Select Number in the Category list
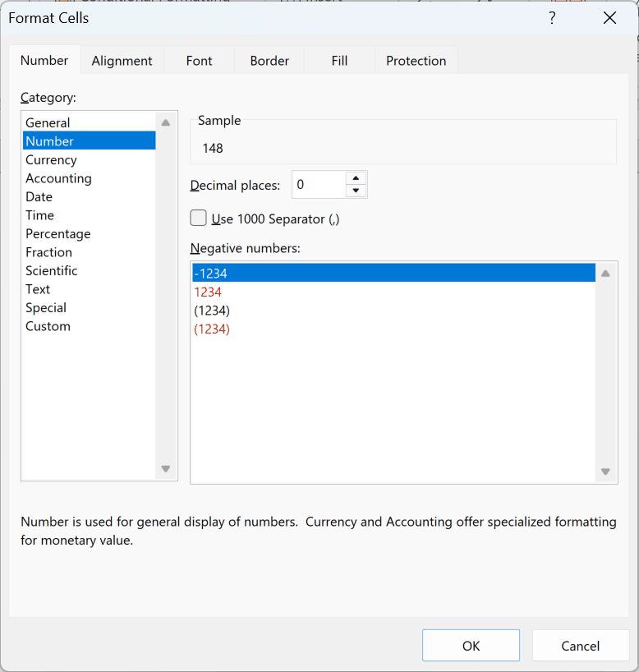Viewport: 639px width, 672px height. coord(90,141)
